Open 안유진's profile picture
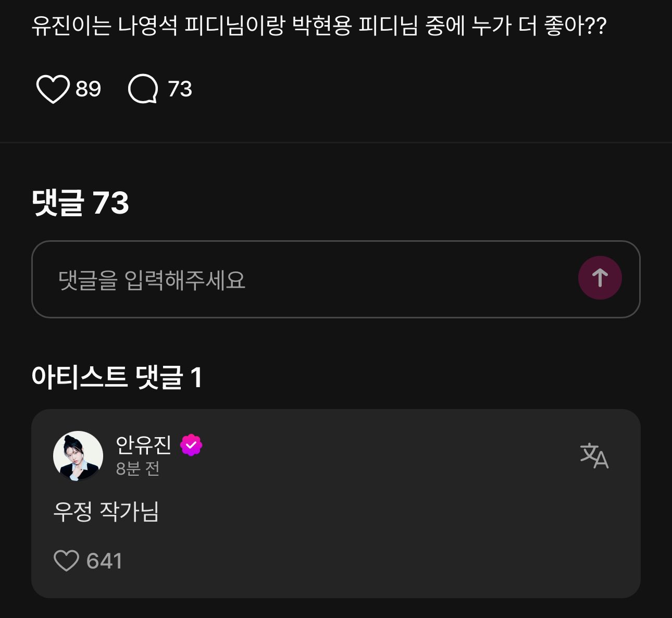Image resolution: width=672 pixels, height=618 pixels. 78,456
